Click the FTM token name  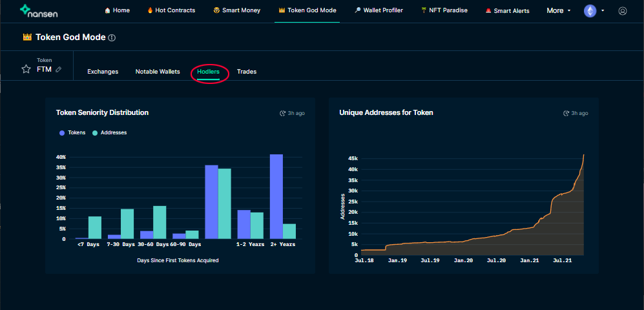coord(44,69)
